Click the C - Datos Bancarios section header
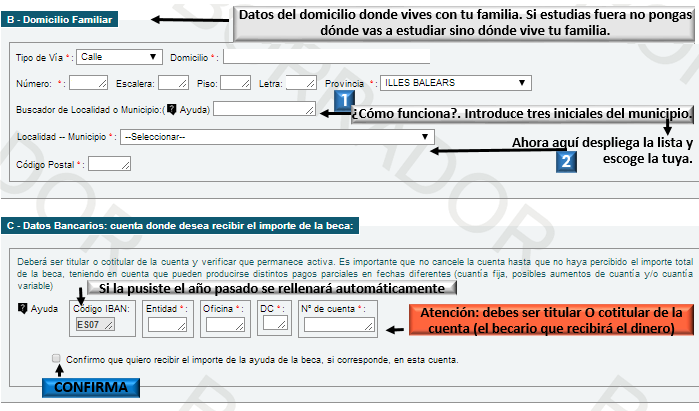 [180, 226]
